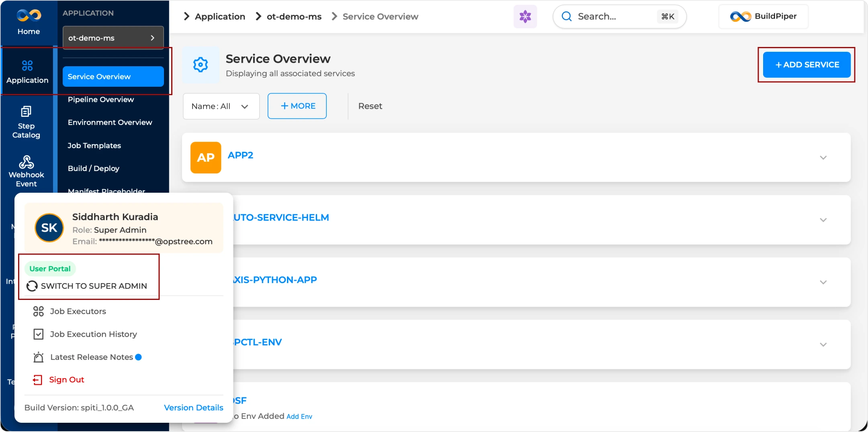868x432 pixels.
Task: Open the Name: All filter dropdown
Action: tap(221, 106)
